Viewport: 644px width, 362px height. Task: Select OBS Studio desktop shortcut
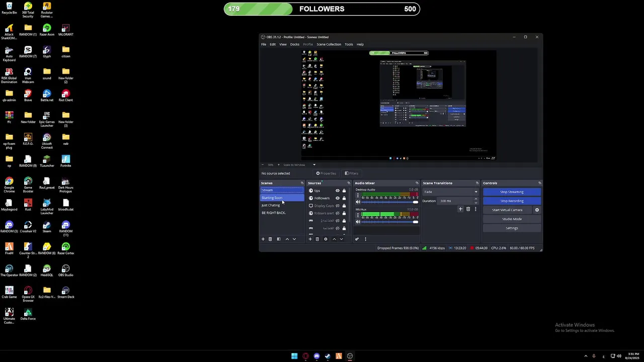65,270
